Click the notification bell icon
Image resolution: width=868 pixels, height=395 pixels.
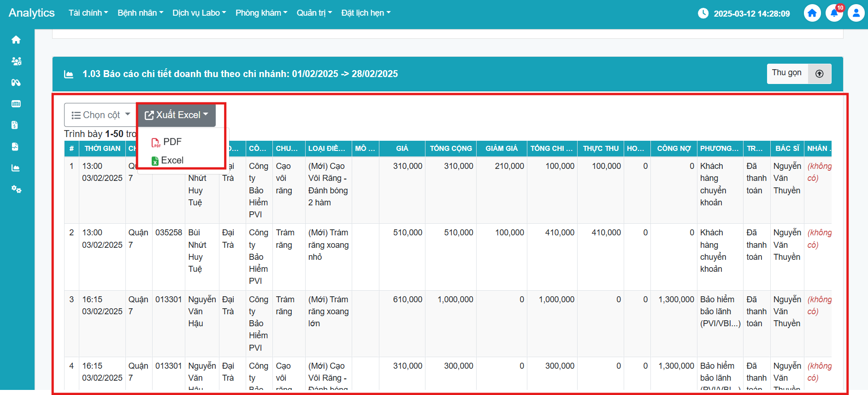(x=834, y=13)
